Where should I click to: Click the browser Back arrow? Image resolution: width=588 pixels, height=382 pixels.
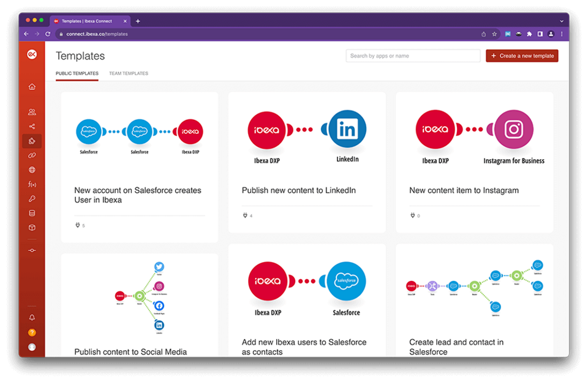[26, 34]
